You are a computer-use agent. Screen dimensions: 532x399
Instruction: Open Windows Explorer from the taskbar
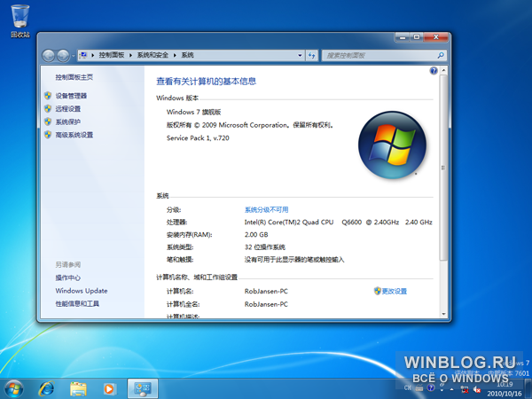pyautogui.click(x=78, y=389)
